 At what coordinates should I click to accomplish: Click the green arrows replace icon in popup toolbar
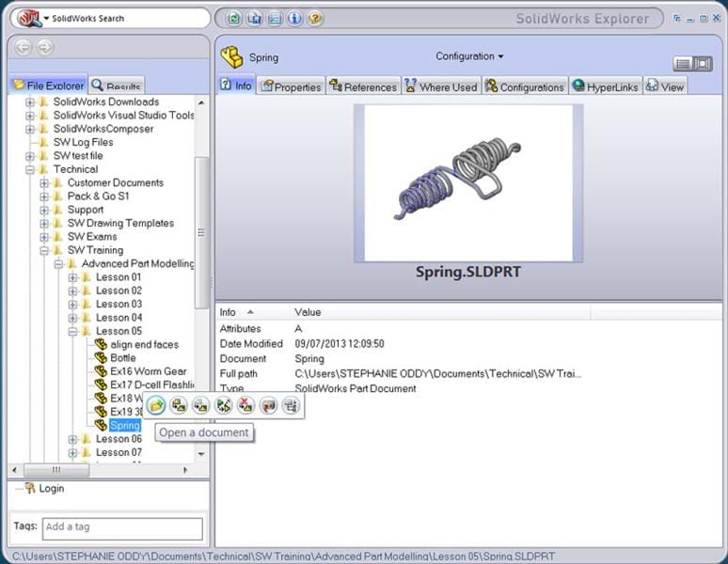tap(223, 405)
